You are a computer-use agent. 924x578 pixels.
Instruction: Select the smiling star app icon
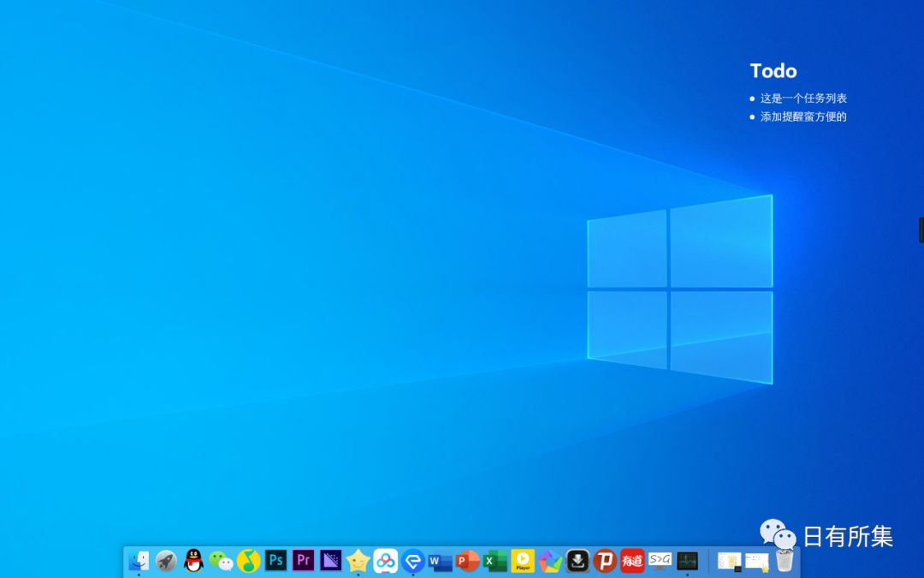pos(357,561)
